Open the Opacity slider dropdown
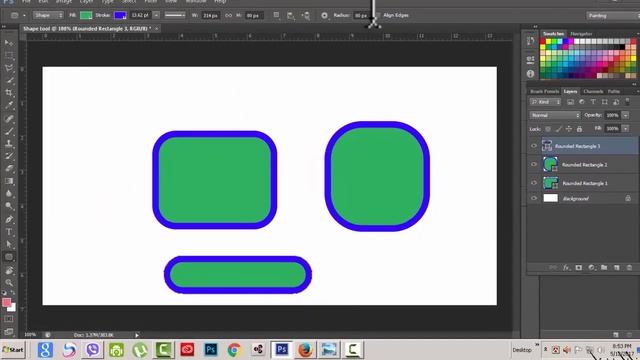Image resolution: width=640 pixels, height=360 pixels. click(625, 115)
